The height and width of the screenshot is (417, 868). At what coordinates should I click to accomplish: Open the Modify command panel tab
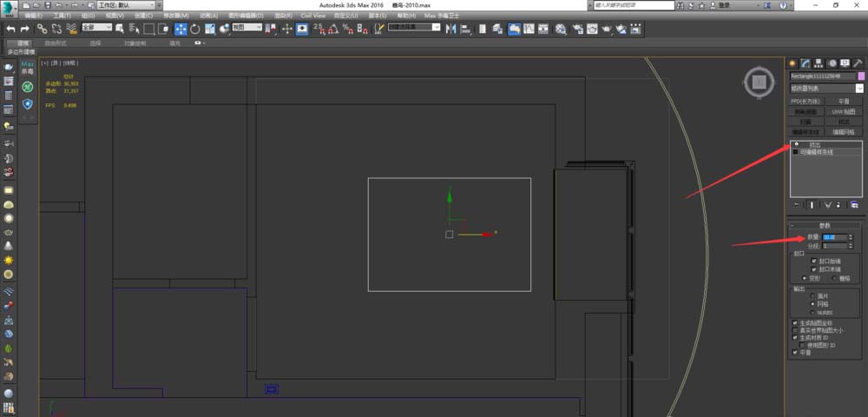point(806,63)
